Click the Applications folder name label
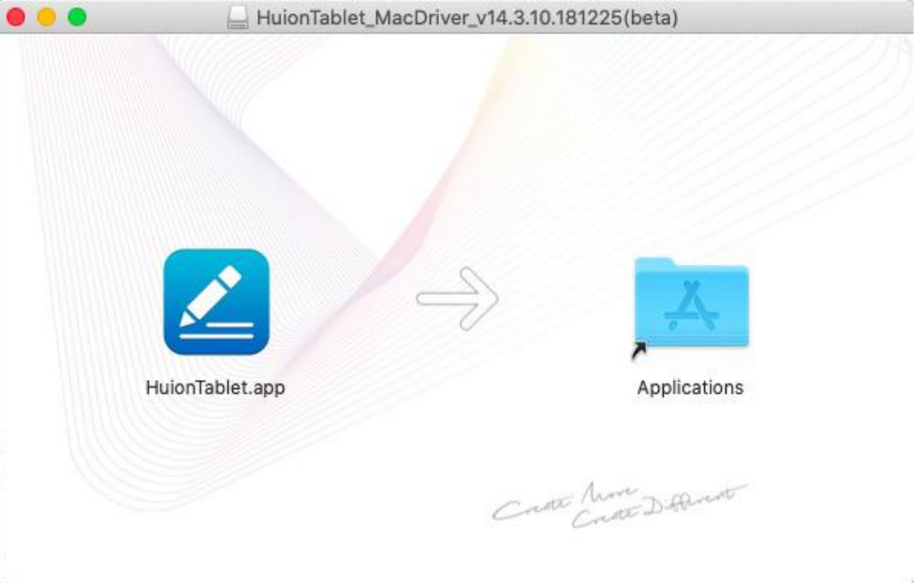The width and height of the screenshot is (924, 583). (690, 387)
